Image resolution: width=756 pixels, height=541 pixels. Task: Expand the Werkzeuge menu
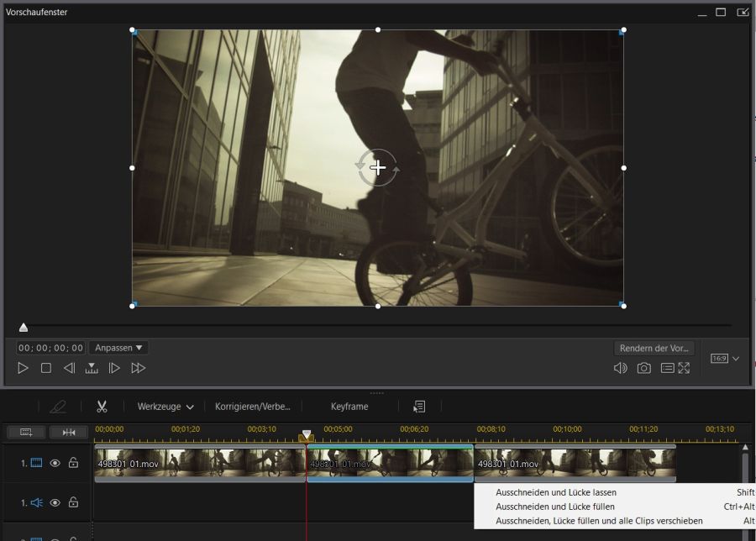tap(165, 406)
